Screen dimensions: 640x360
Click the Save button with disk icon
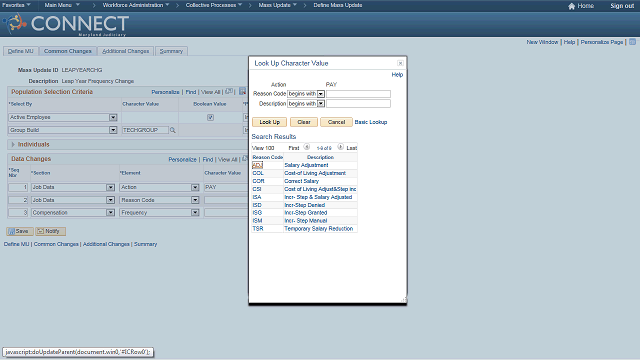[x=20, y=231]
